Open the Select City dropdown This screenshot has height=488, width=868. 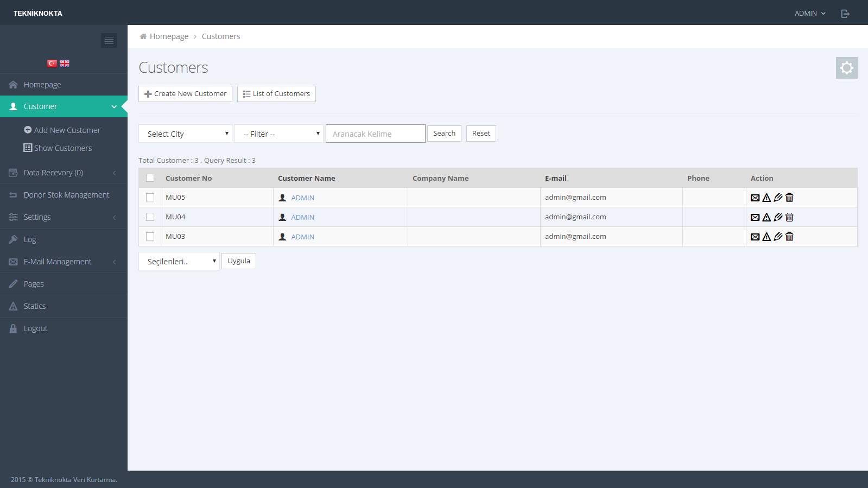pos(185,134)
